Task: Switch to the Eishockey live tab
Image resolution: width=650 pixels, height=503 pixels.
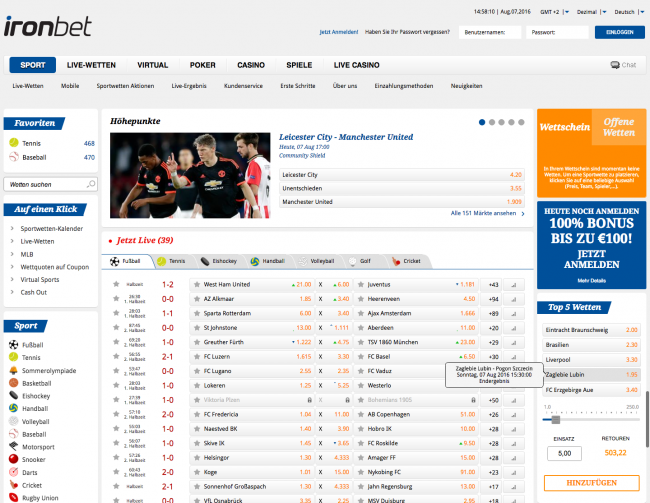Action: point(217,261)
